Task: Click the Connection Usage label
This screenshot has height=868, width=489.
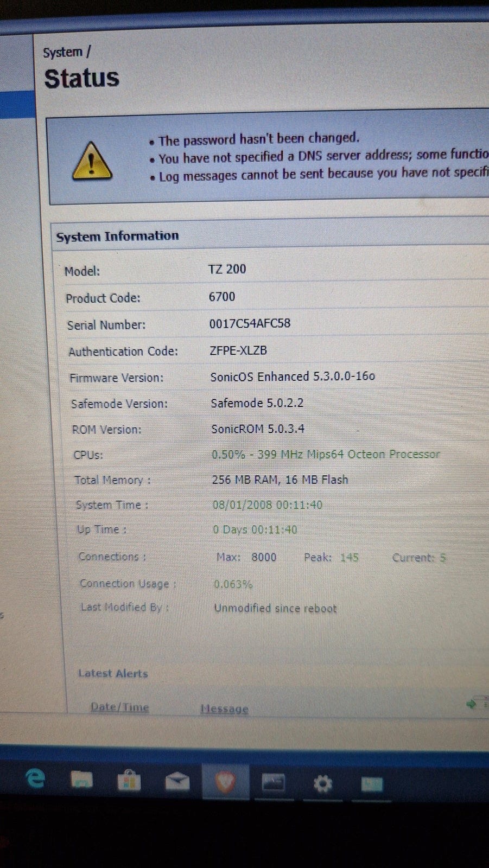Action: click(128, 584)
